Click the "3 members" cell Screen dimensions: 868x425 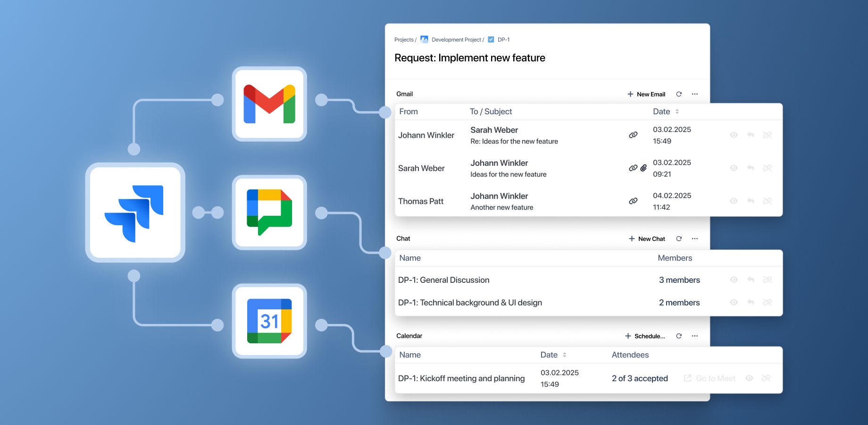679,280
